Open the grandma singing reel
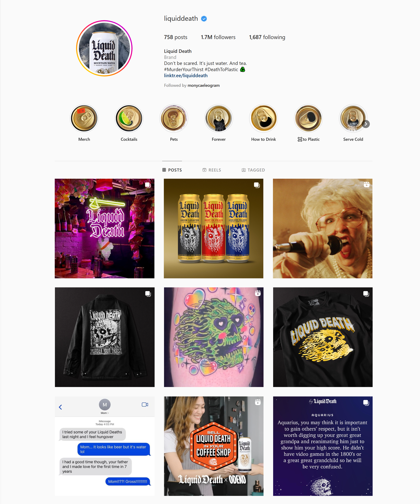420x504 pixels. tap(323, 229)
